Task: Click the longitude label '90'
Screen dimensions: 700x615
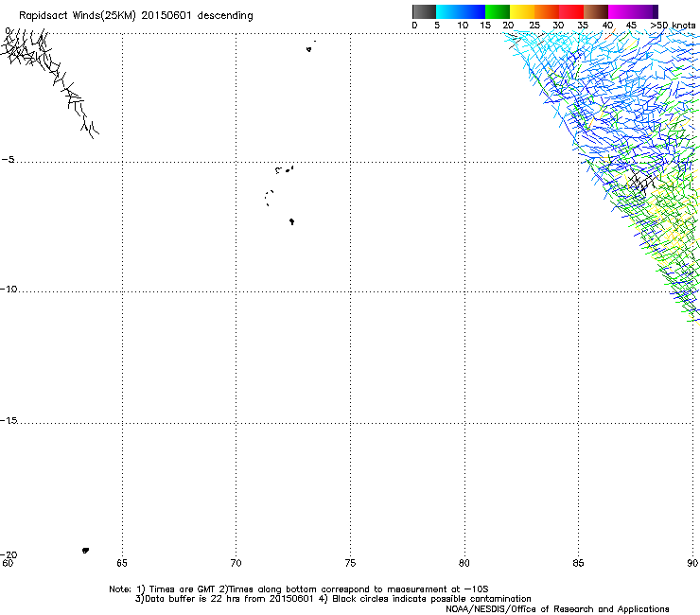Action: (692, 563)
